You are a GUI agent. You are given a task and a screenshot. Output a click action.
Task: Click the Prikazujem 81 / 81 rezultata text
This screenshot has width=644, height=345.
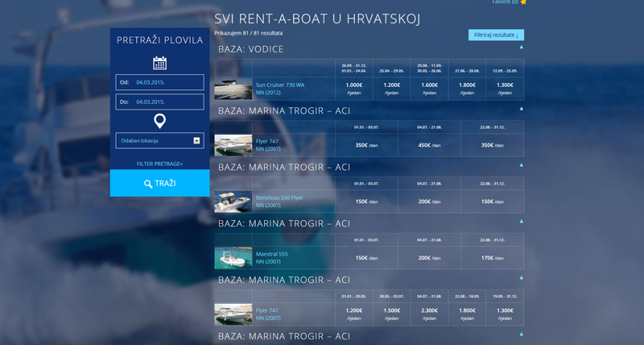(249, 33)
